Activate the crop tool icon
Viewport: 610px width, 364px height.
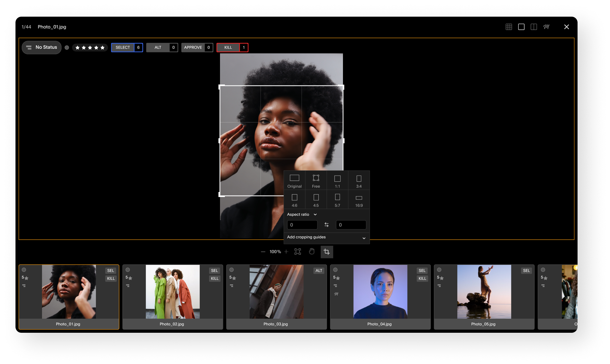pos(327,252)
